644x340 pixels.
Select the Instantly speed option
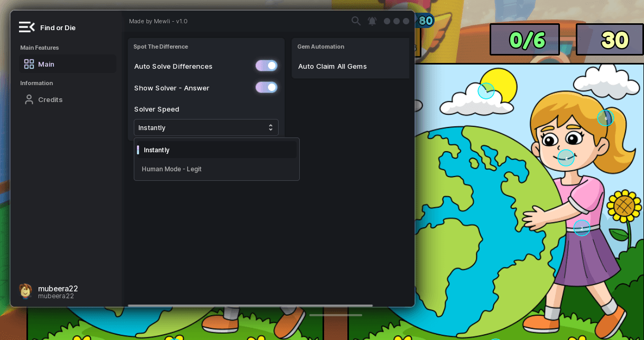click(217, 150)
